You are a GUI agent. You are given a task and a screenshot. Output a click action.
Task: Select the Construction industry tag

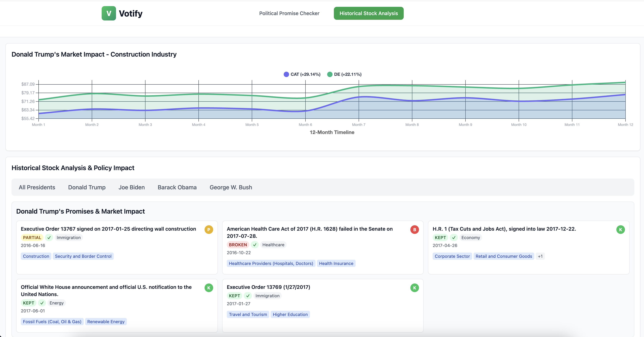click(36, 256)
